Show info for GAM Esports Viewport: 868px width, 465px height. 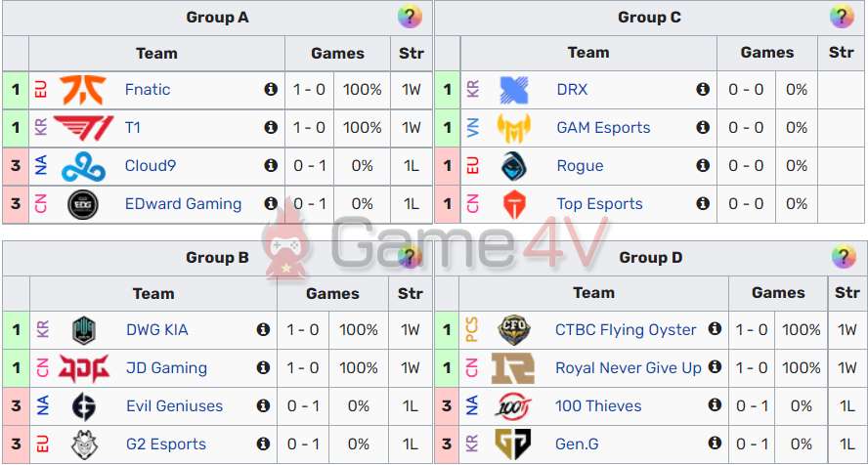[x=703, y=128]
